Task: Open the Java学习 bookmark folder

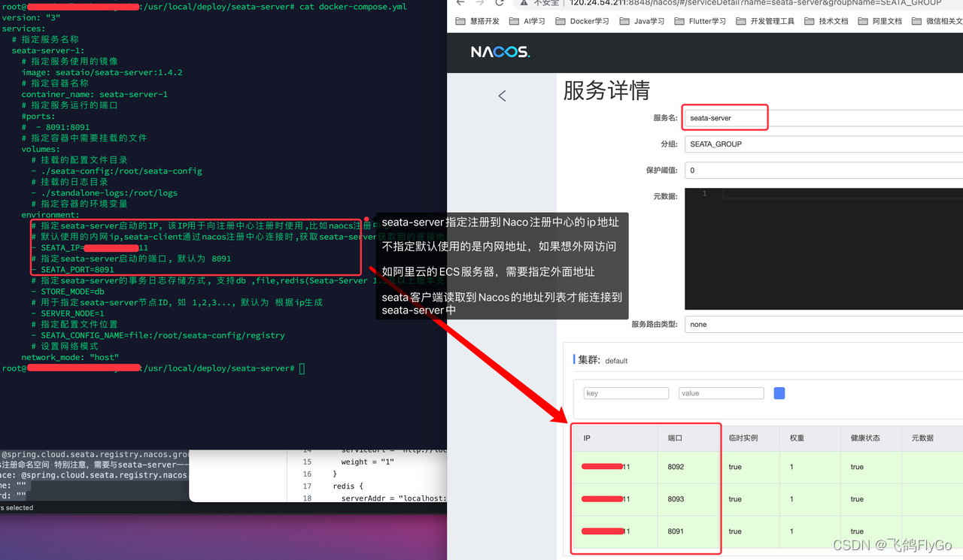Action: [642, 21]
